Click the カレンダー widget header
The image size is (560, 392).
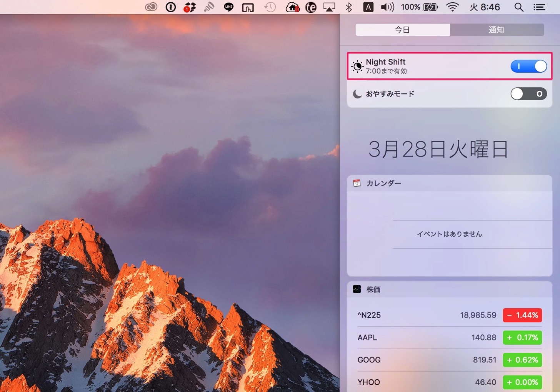pos(450,183)
